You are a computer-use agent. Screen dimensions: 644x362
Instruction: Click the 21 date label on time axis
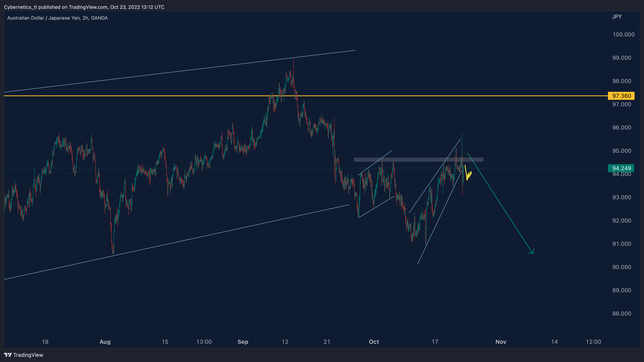point(327,342)
